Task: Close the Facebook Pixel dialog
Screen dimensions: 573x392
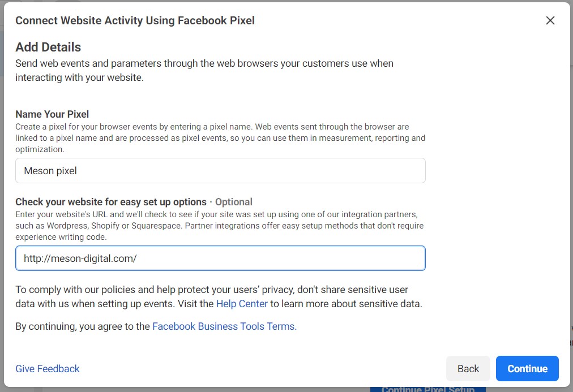Action: pos(550,20)
